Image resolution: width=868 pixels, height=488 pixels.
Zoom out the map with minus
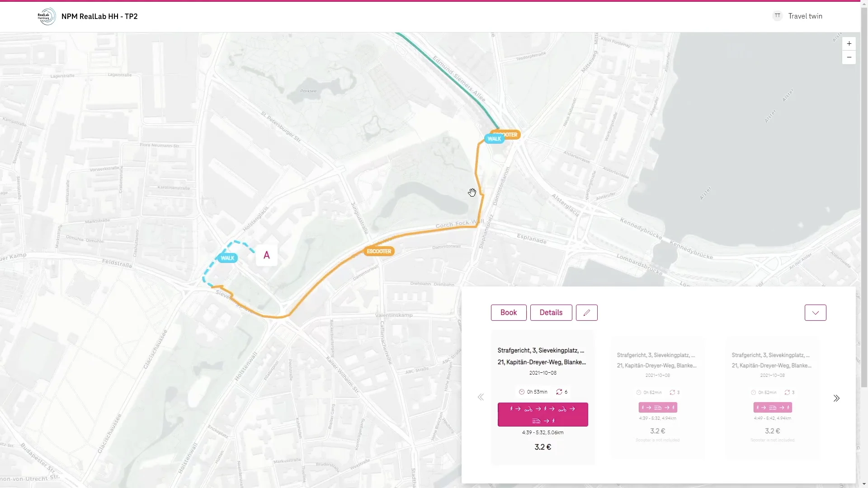click(849, 57)
